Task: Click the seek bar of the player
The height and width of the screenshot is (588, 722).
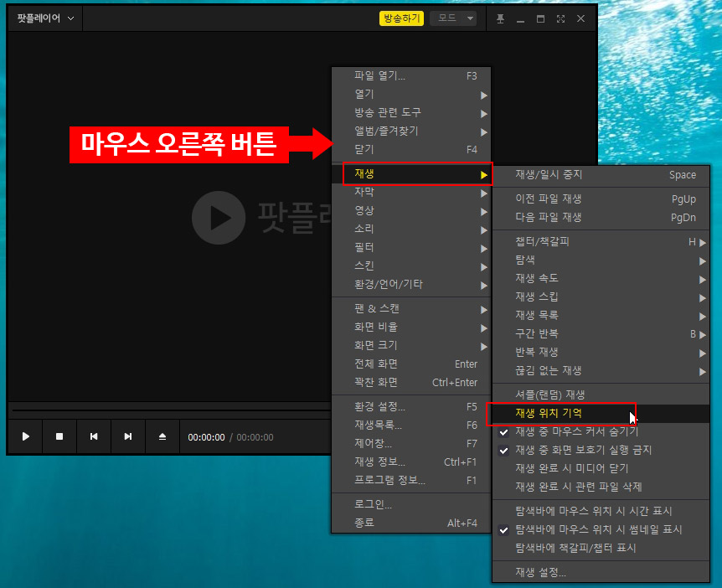Action: tap(172, 410)
